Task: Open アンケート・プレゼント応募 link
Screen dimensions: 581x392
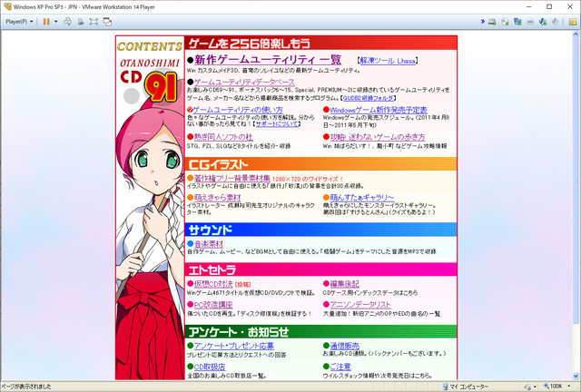Action: coord(234,346)
